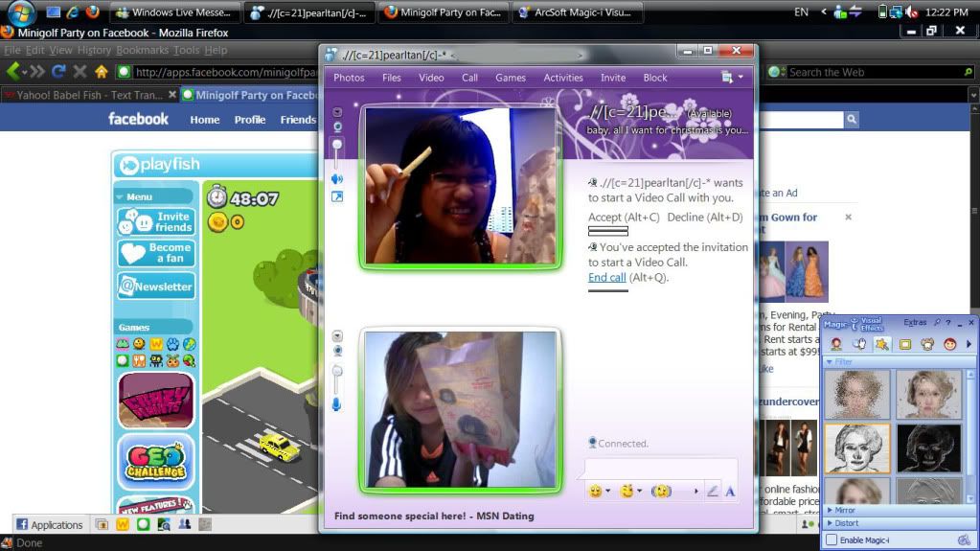Image resolution: width=980 pixels, height=551 pixels.
Task: Click Invite in the Messenger toolbar
Action: click(613, 78)
